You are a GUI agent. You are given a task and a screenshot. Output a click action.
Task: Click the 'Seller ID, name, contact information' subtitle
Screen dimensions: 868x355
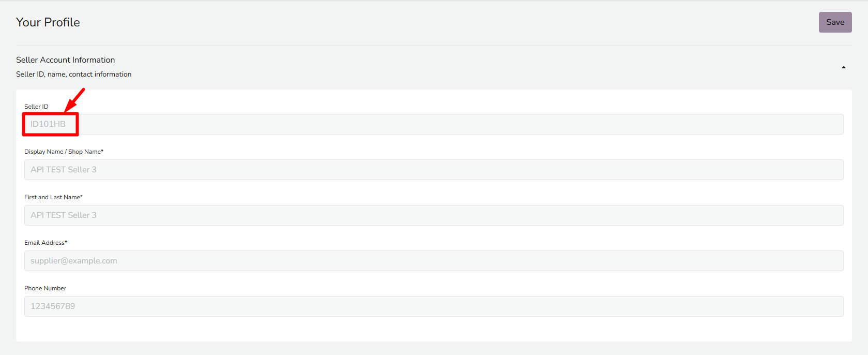73,75
